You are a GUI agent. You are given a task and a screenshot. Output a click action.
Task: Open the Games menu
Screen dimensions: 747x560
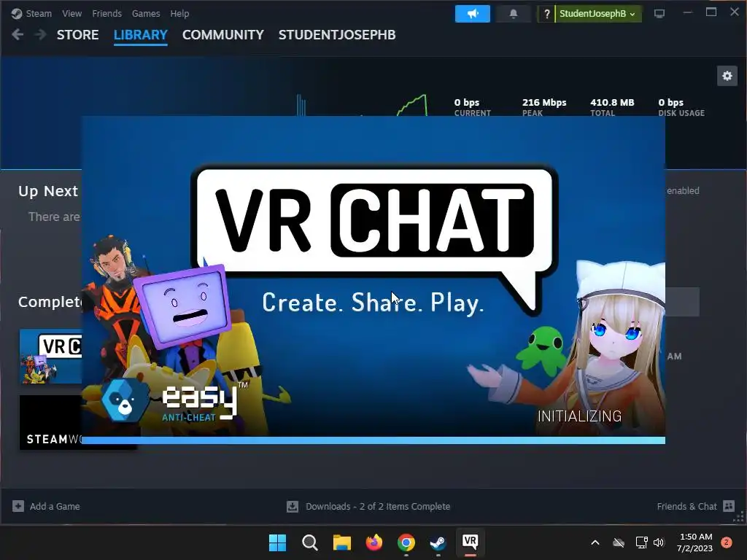146,14
